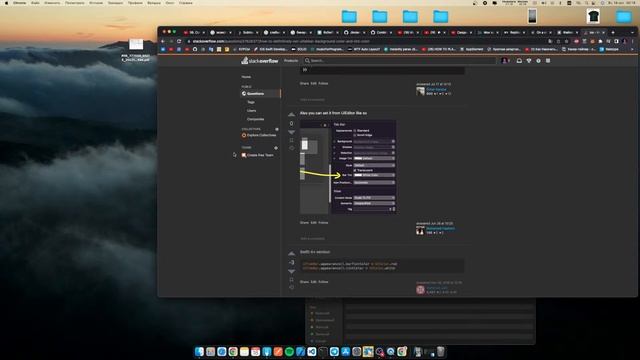
Task: Go to Home in the left sidebar
Action: click(246, 77)
